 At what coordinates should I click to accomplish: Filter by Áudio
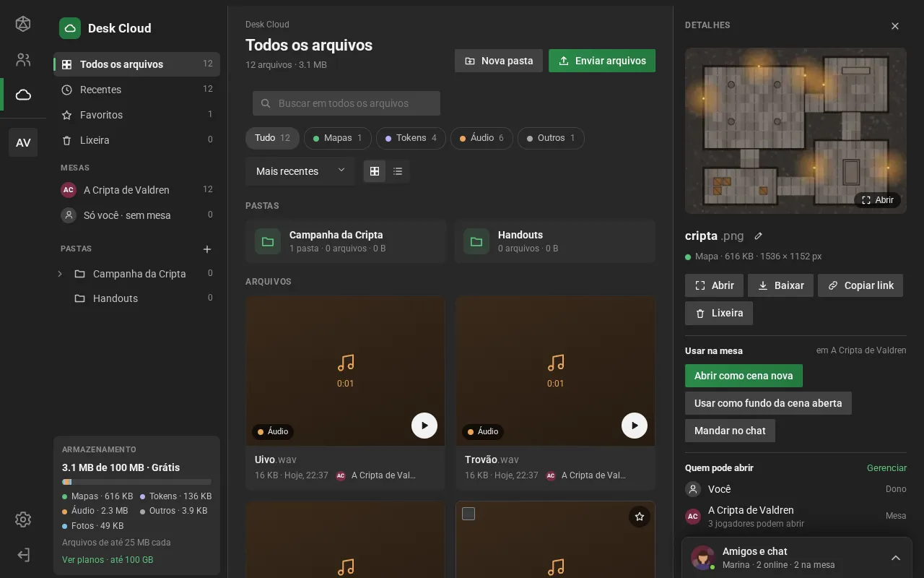pyautogui.click(x=482, y=138)
